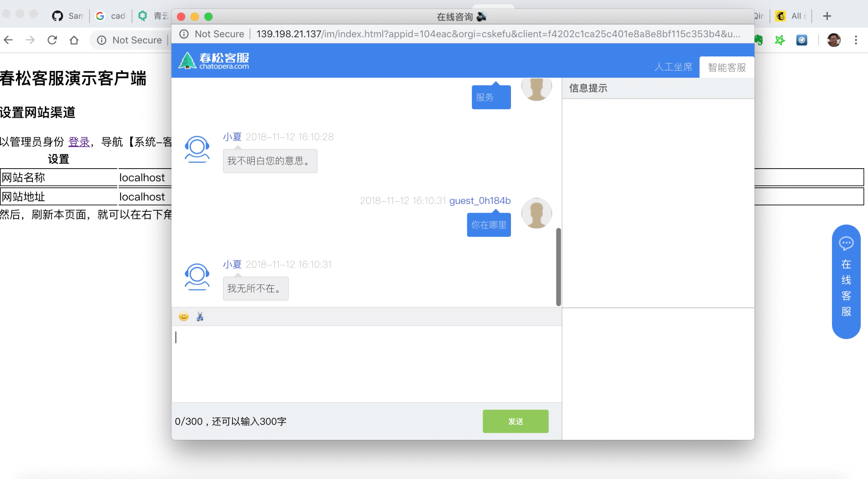Open Chrome three-dot menu
Viewport: 868px width, 479px height.
click(856, 40)
